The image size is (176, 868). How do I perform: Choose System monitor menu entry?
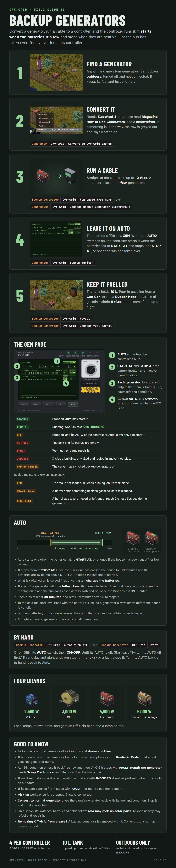click(81, 263)
